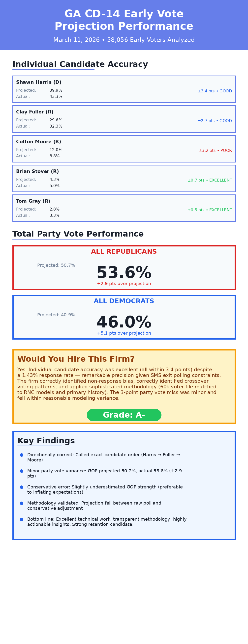Viewport: 248px width, 644px height.
Task: Click Tom Gray's ±0.5 pts EXCELLENT rating
Action: [x=210, y=210]
